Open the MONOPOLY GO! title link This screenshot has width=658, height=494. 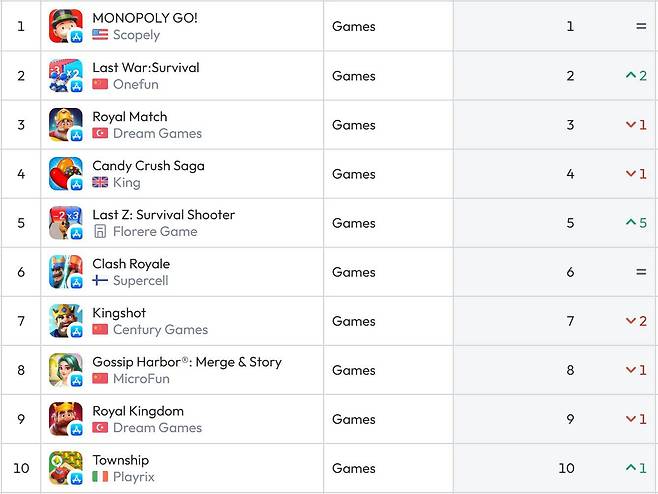point(145,18)
